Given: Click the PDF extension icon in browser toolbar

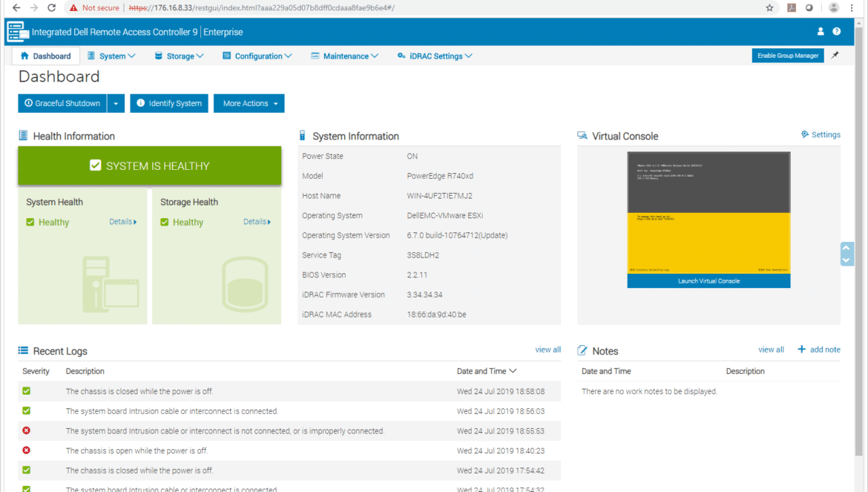Looking at the screenshot, I should click(x=792, y=7).
